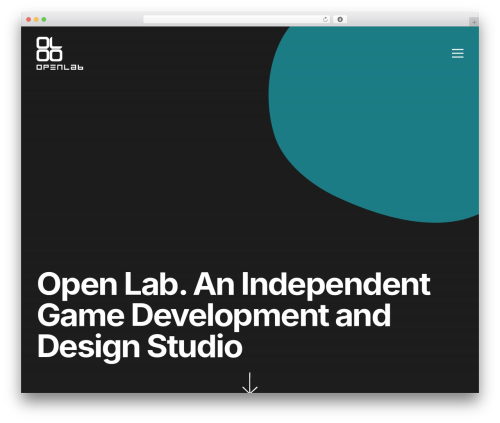
Task: Click the scroll-down arrow
Action: (x=250, y=383)
